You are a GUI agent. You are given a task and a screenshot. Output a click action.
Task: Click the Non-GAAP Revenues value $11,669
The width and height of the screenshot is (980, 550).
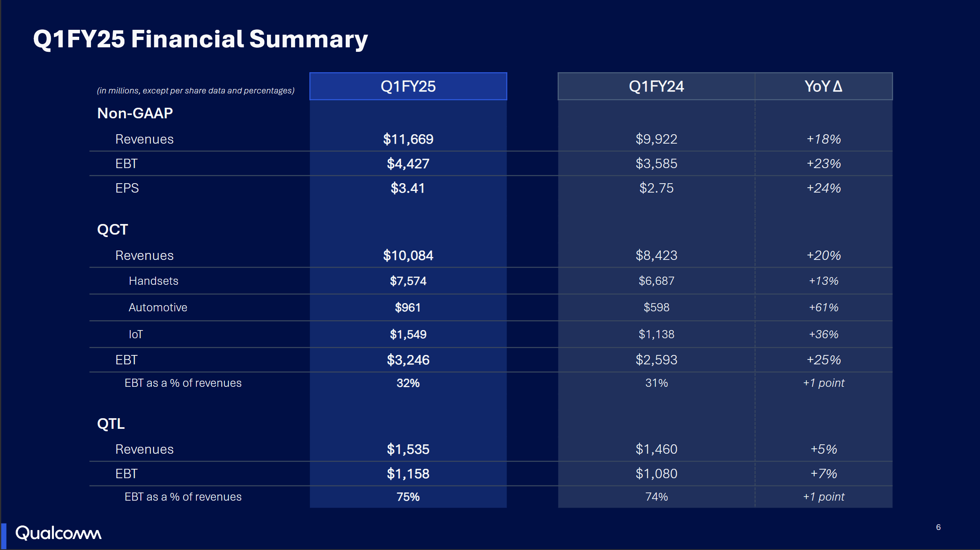408,139
